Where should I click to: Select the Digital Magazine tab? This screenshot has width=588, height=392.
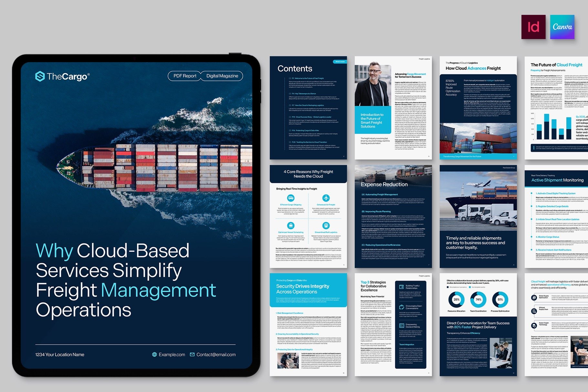coord(222,76)
